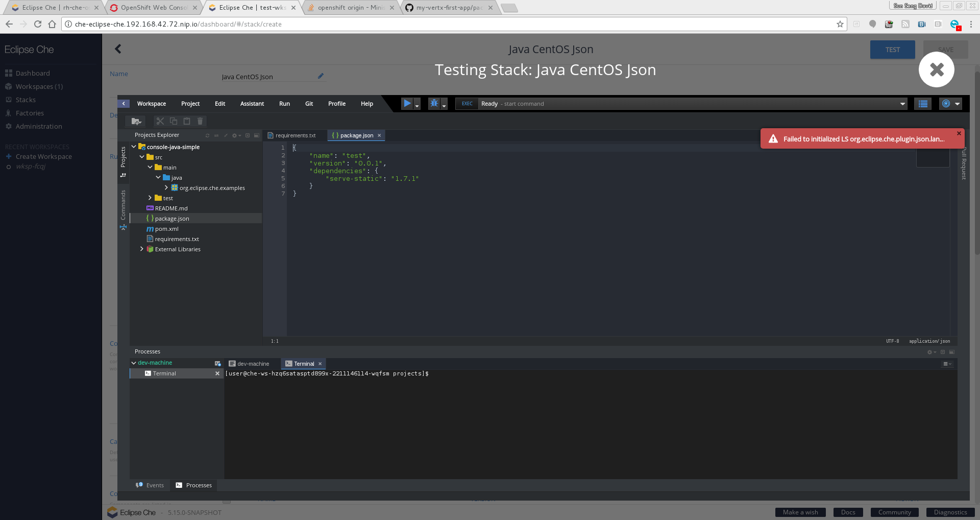Click hide panel icon in Projects Explorer
Image resolution: width=980 pixels, height=520 pixels.
pos(248,135)
